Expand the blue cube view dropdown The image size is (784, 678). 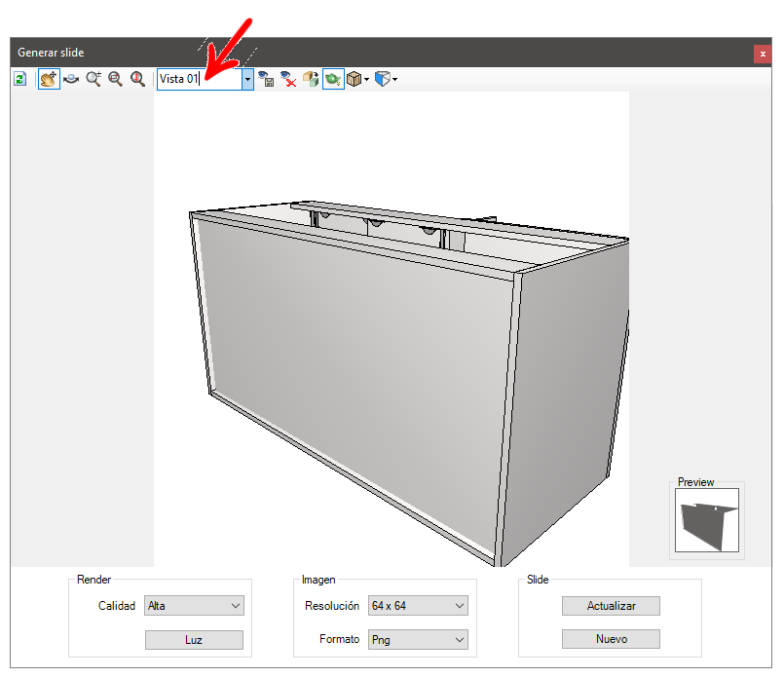click(394, 80)
